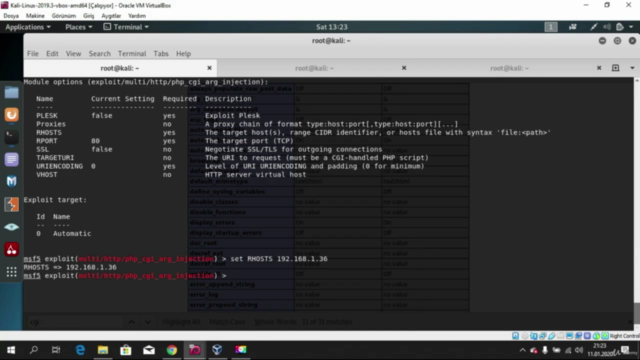Screen dimensions: 640x360
Task: Open the Aygıtlar menu in VirtualBox
Action: pos(111,16)
